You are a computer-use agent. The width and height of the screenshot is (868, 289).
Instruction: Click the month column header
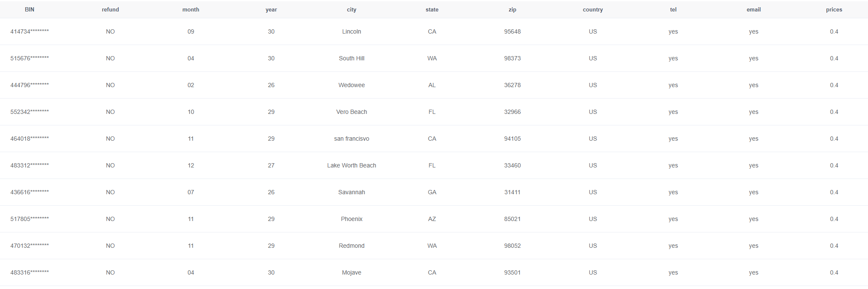point(191,9)
